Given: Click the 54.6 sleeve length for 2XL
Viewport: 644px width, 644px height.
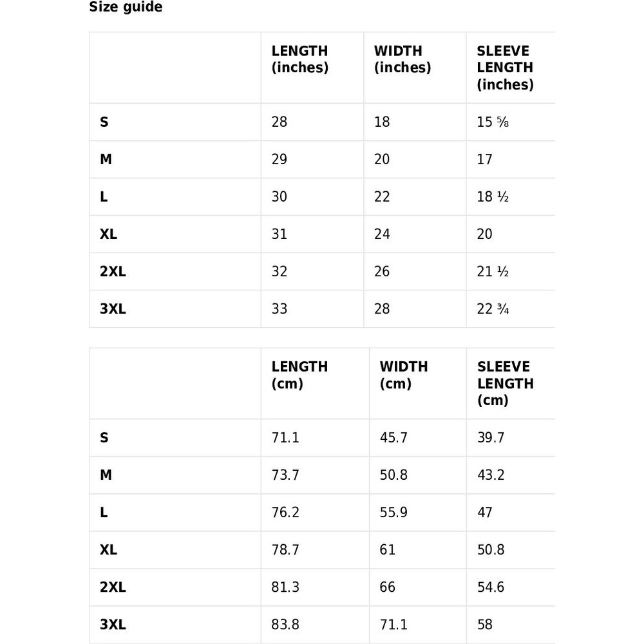Looking at the screenshot, I should coord(491,587).
